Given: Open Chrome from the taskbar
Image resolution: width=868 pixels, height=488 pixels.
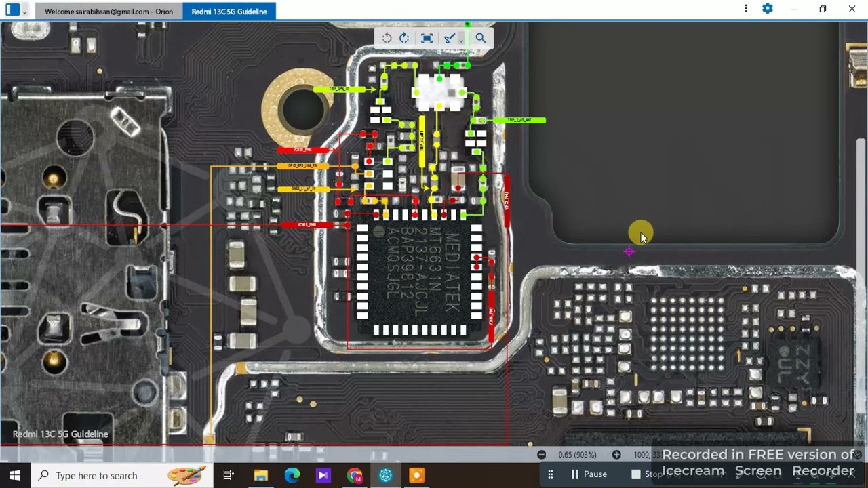Looking at the screenshot, I should click(x=355, y=475).
